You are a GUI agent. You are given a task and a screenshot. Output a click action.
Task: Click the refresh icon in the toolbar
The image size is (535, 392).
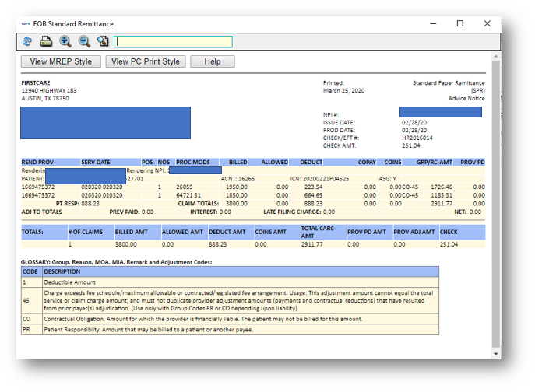pos(27,41)
